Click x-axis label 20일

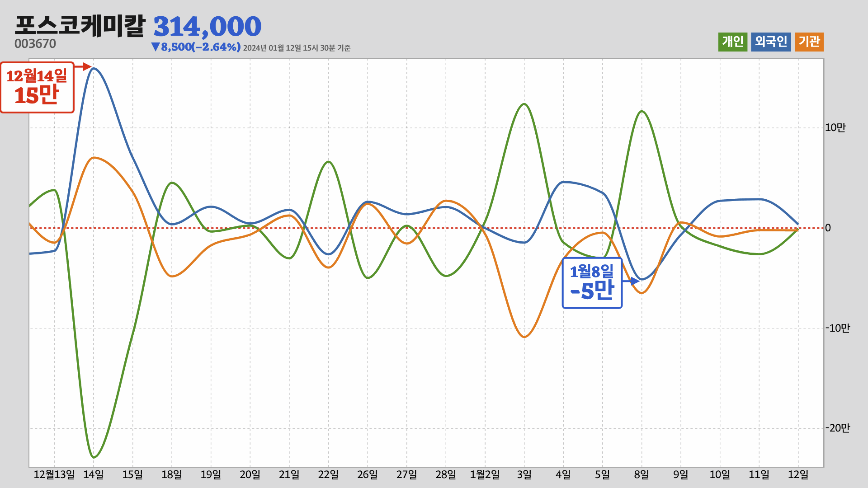pyautogui.click(x=250, y=474)
